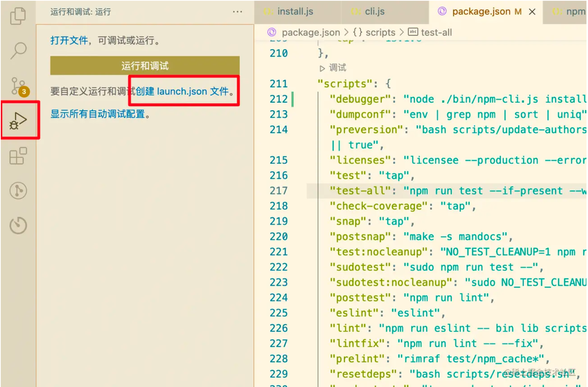Click the three-dots more actions in debug panel
588x387 pixels.
(x=237, y=12)
